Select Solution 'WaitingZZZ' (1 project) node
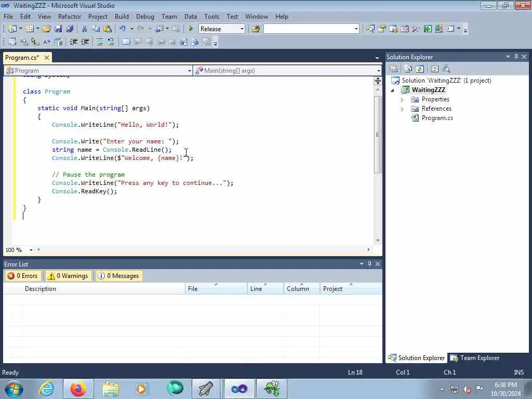Image resolution: width=532 pixels, height=399 pixels. 446,81
